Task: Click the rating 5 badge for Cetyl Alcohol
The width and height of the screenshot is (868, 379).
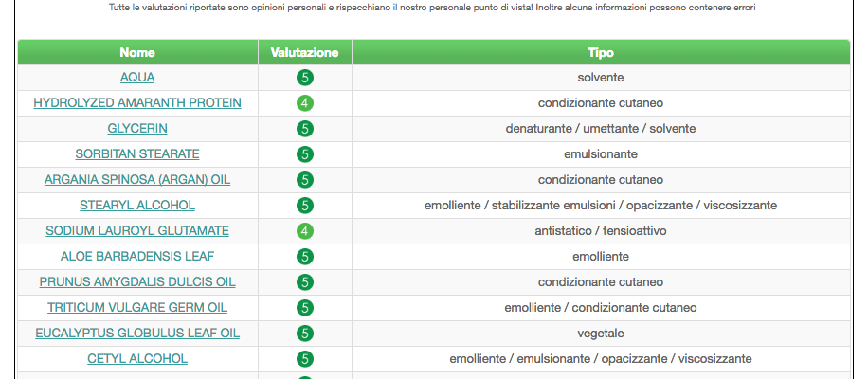Action: 304,358
